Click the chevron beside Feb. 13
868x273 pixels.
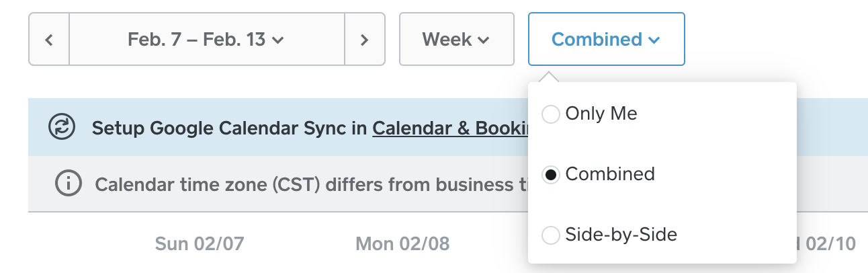278,40
